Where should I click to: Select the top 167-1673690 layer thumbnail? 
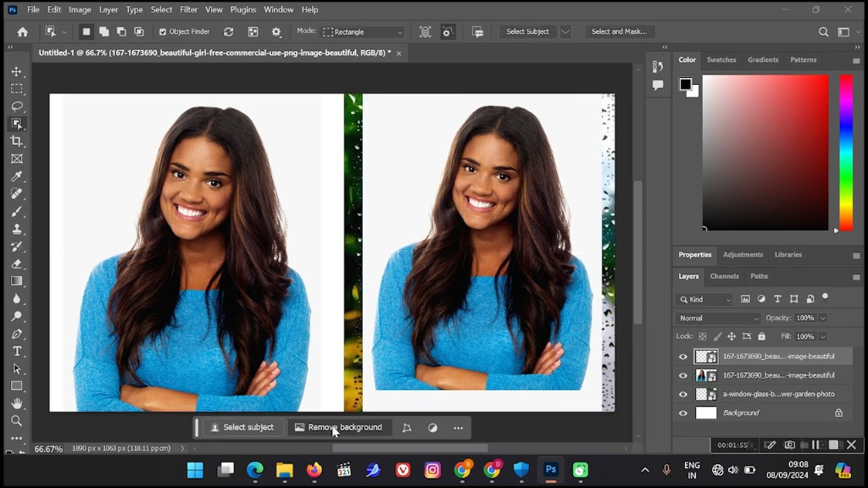tap(706, 356)
